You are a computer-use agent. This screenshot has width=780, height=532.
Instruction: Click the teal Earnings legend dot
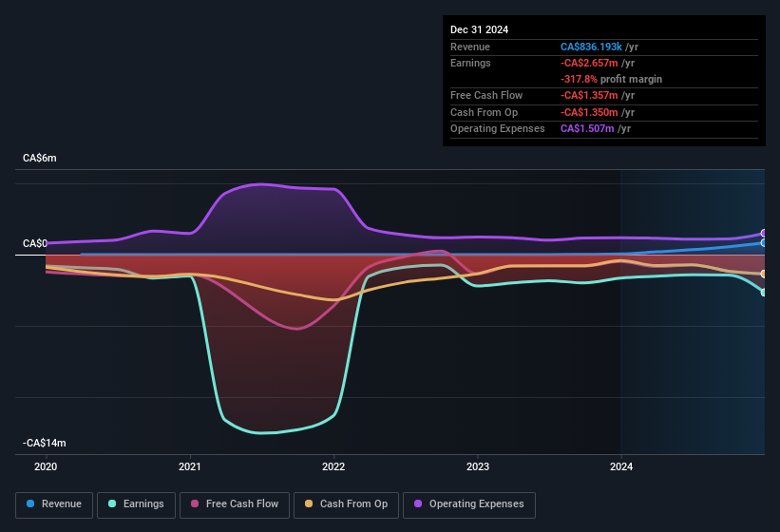coord(112,503)
